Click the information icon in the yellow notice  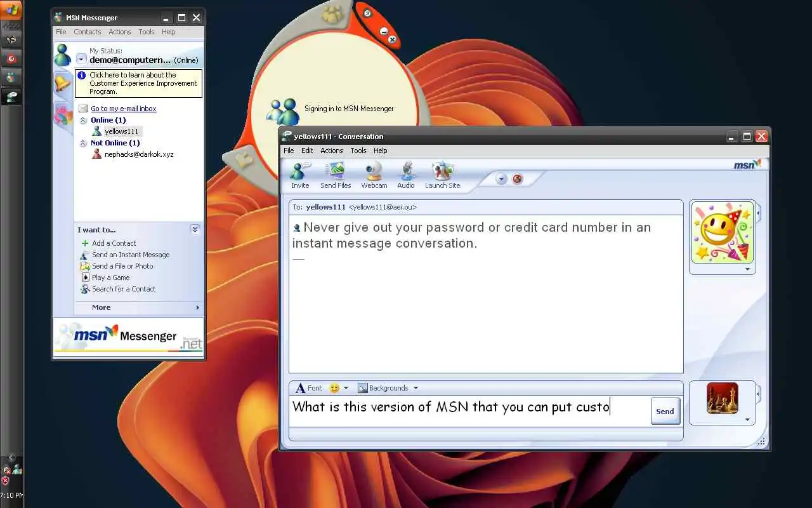tap(82, 75)
